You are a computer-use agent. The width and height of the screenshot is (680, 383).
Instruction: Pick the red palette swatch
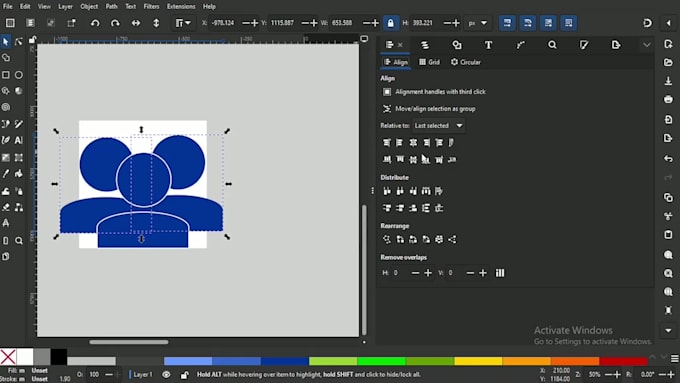pos(624,361)
